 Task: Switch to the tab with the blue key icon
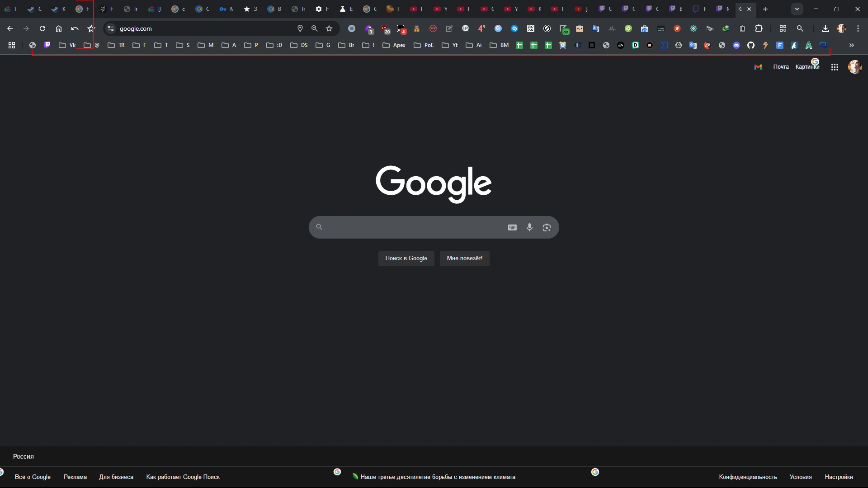click(226, 9)
